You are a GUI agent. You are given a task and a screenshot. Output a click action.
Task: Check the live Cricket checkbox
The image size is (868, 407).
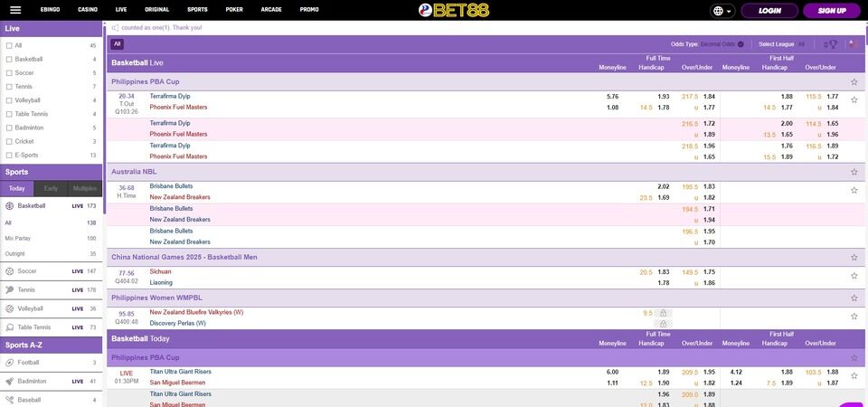click(x=9, y=142)
